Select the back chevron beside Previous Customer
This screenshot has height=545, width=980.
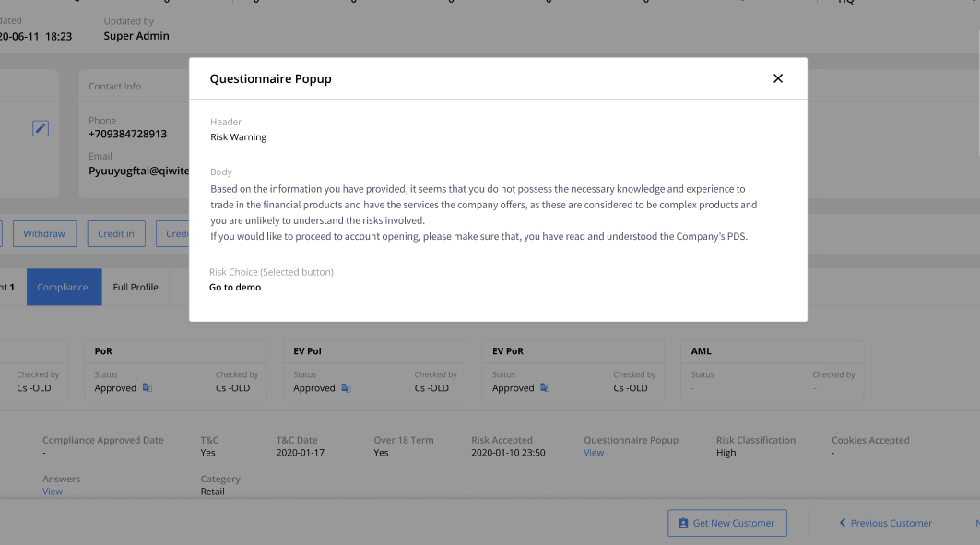(842, 523)
